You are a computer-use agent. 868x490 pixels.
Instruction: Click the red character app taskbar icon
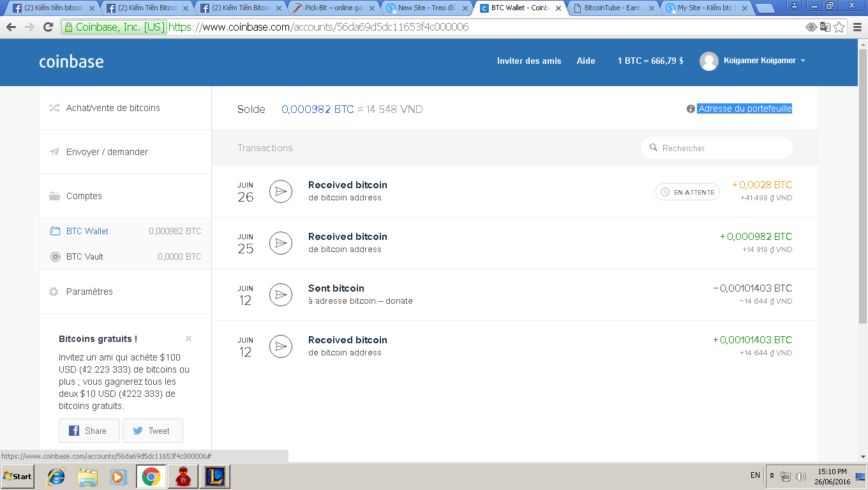183,477
